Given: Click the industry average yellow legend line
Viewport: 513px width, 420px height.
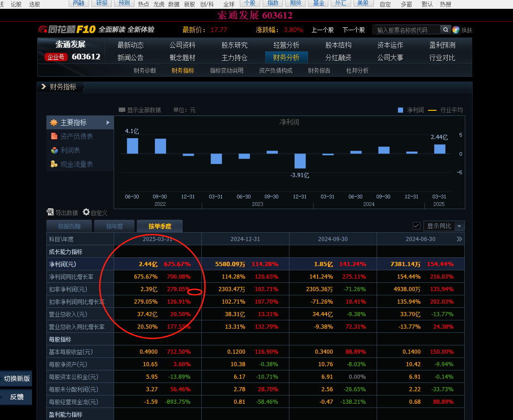Looking at the screenshot, I should (x=432, y=110).
